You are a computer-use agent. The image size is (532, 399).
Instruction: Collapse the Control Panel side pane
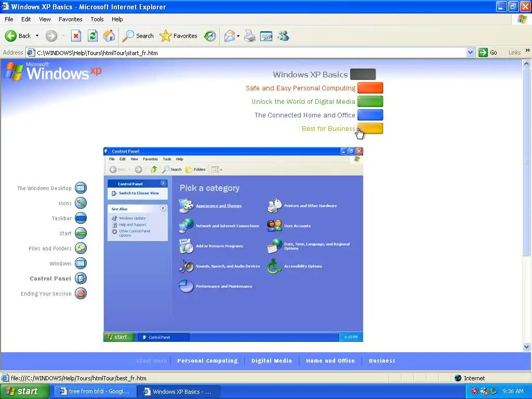[163, 183]
